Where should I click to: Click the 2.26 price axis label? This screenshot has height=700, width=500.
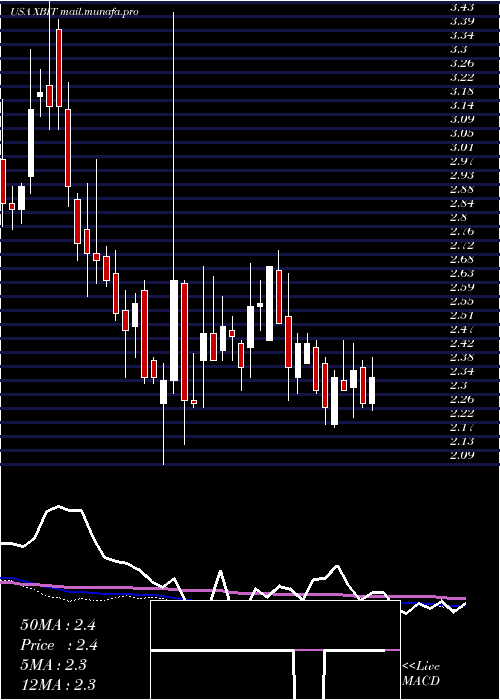[x=462, y=399]
